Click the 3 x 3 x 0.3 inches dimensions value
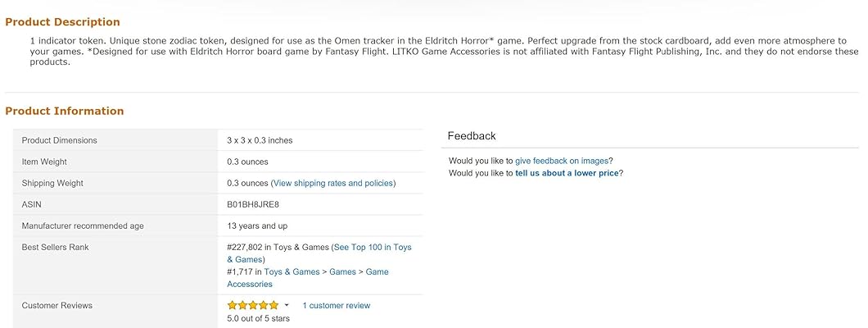 (260, 140)
